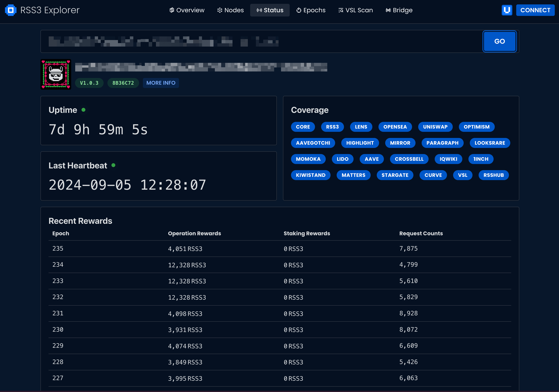This screenshot has width=559, height=392.
Task: Select the MIRROR coverage tag
Action: tap(400, 143)
